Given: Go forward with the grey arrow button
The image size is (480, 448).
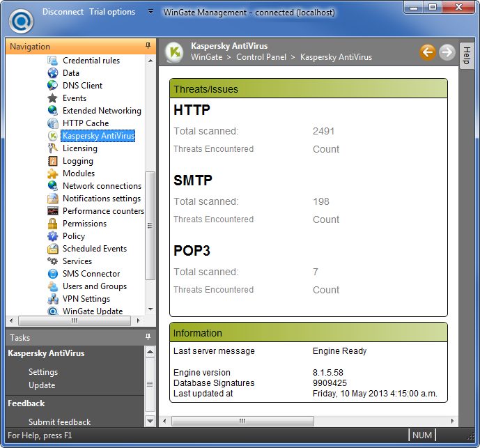Looking at the screenshot, I should [447, 52].
